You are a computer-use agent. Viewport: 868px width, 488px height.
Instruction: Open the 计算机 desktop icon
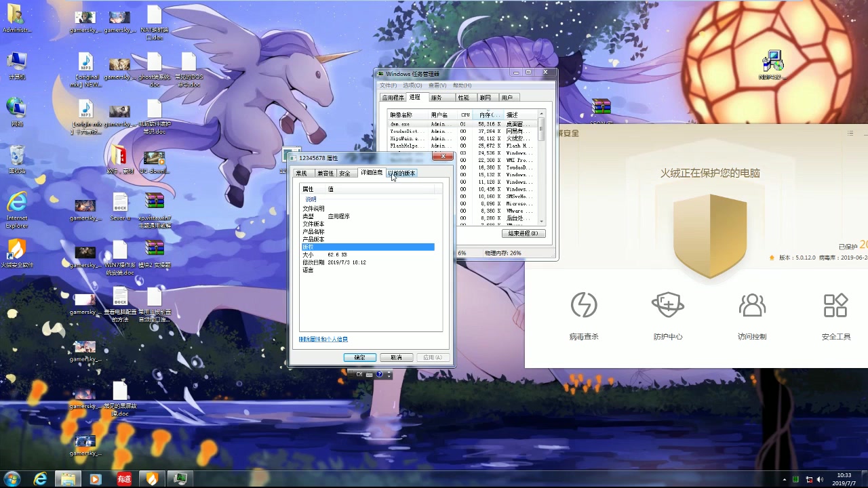click(16, 66)
